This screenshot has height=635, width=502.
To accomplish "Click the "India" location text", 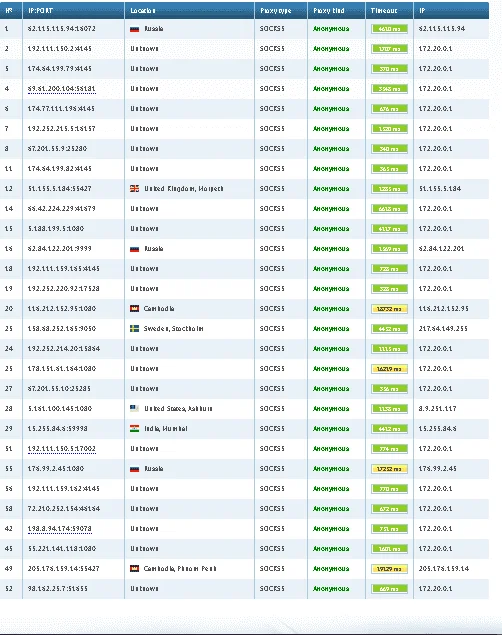I will [166, 428].
